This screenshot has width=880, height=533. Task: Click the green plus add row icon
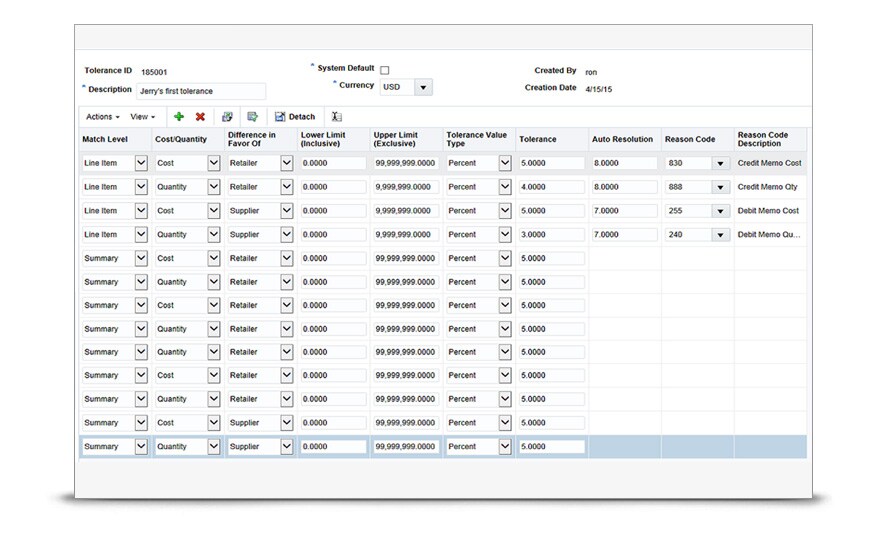[179, 117]
